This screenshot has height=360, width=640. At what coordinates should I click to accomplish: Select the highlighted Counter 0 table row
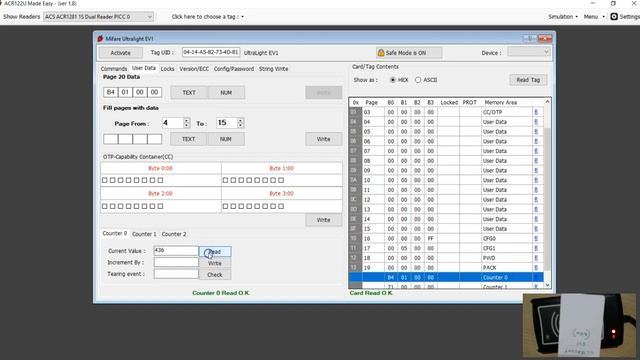[446, 277]
